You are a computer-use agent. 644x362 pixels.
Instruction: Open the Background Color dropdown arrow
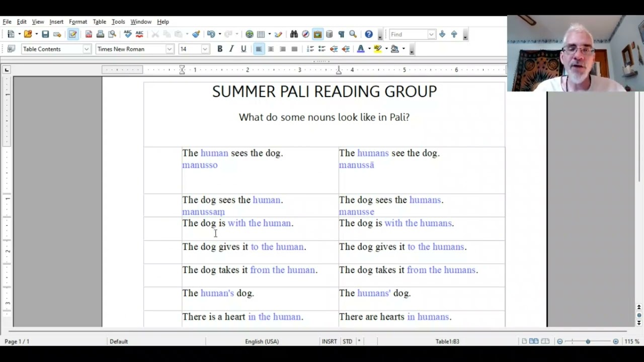pos(404,49)
